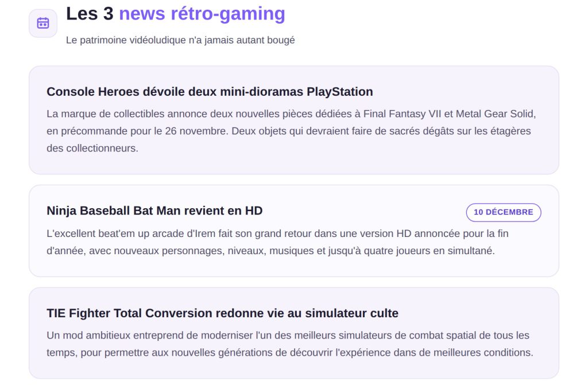
Task: Click the subtitle about patrimoine vidéoludique
Action: coord(180,40)
